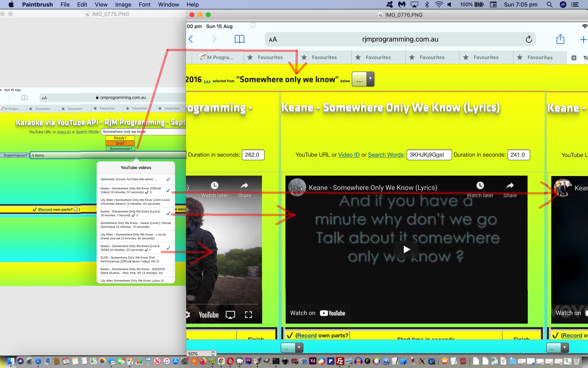The width and height of the screenshot is (588, 368).
Task: Toggle Record own parts checkbox in IMG_0775
Action: click(76, 209)
